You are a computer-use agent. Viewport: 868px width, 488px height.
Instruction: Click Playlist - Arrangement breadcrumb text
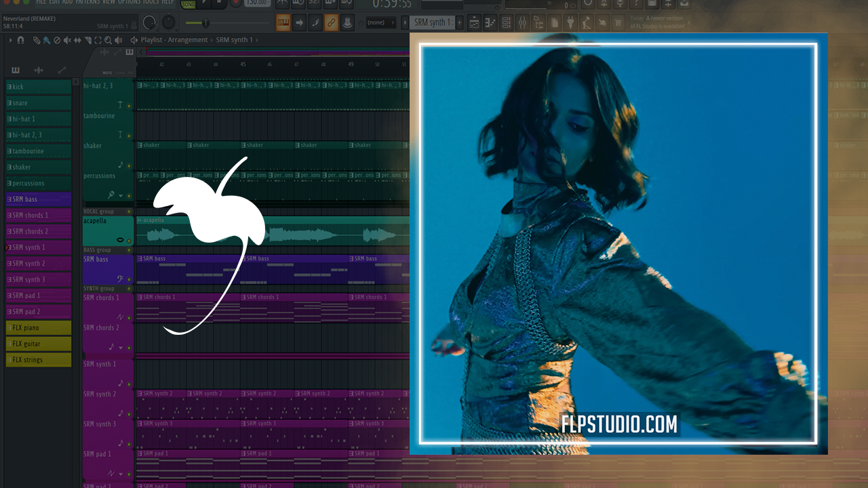click(x=174, y=40)
